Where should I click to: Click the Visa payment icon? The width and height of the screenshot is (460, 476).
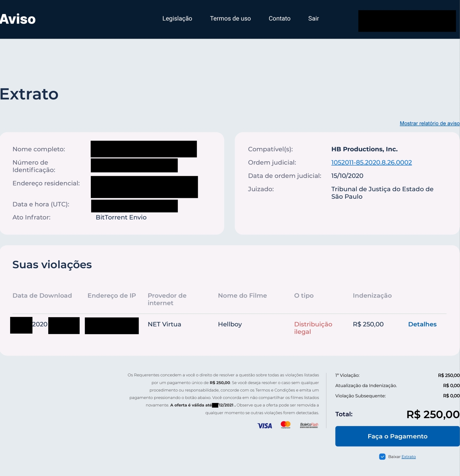(264, 426)
